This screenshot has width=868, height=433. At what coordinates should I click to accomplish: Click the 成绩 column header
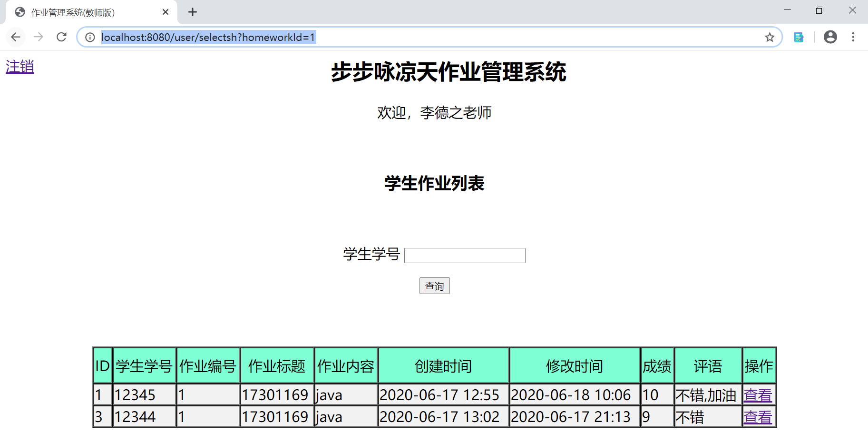(657, 366)
